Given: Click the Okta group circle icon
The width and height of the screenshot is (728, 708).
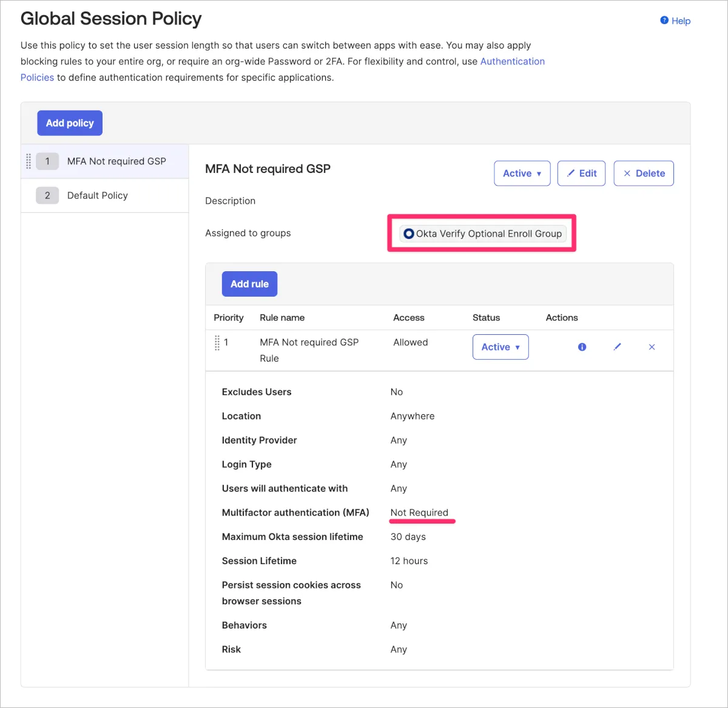Looking at the screenshot, I should click(409, 234).
